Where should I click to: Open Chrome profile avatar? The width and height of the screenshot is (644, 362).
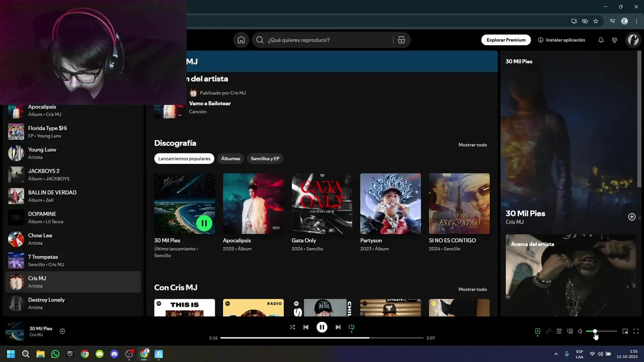click(x=624, y=21)
